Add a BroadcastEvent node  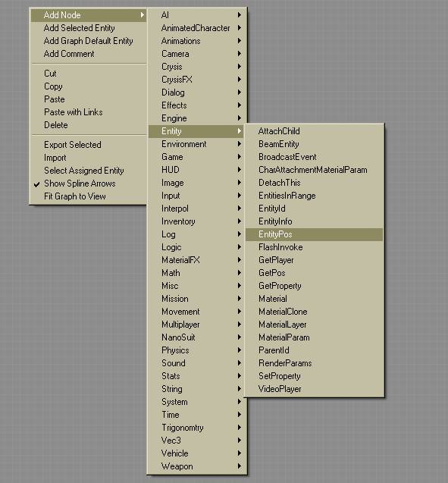[x=314, y=157]
